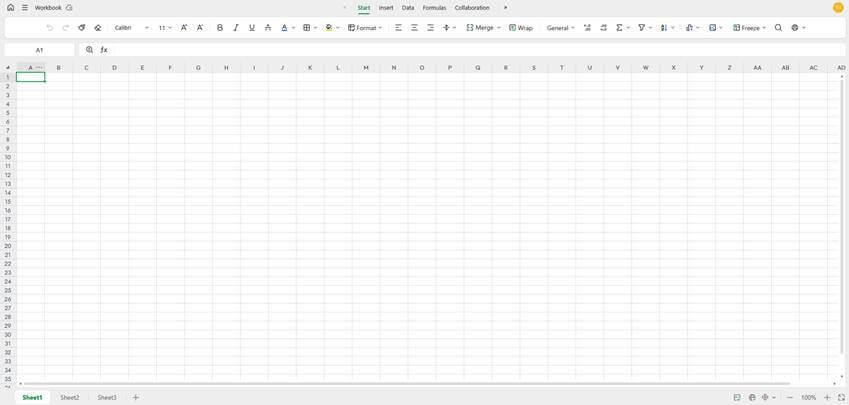
Task: Open the cell style icon before Freeze
Action: [x=713, y=28]
